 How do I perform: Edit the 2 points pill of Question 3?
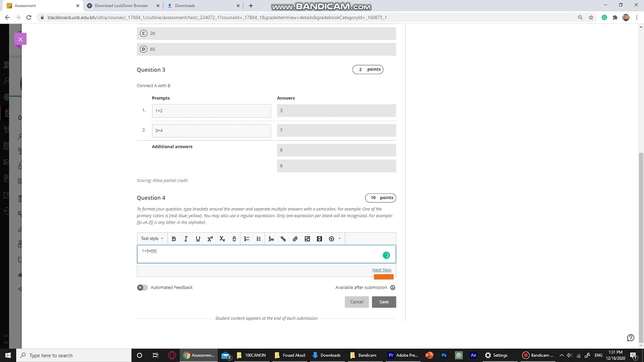368,69
